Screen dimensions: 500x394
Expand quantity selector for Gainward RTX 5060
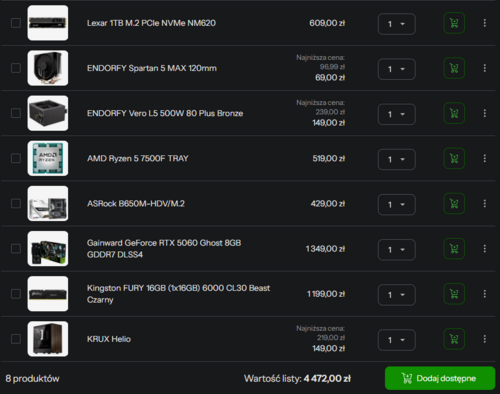pos(397,250)
